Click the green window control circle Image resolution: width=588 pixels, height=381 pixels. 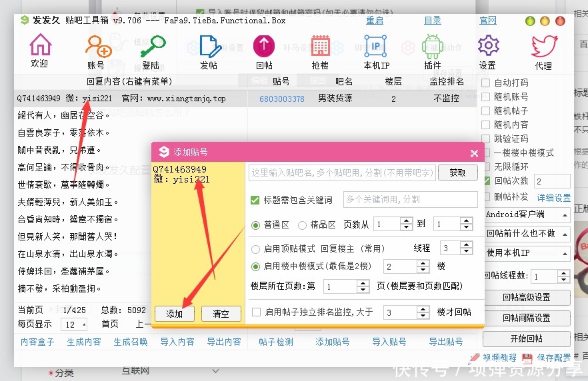pyautogui.click(x=530, y=21)
